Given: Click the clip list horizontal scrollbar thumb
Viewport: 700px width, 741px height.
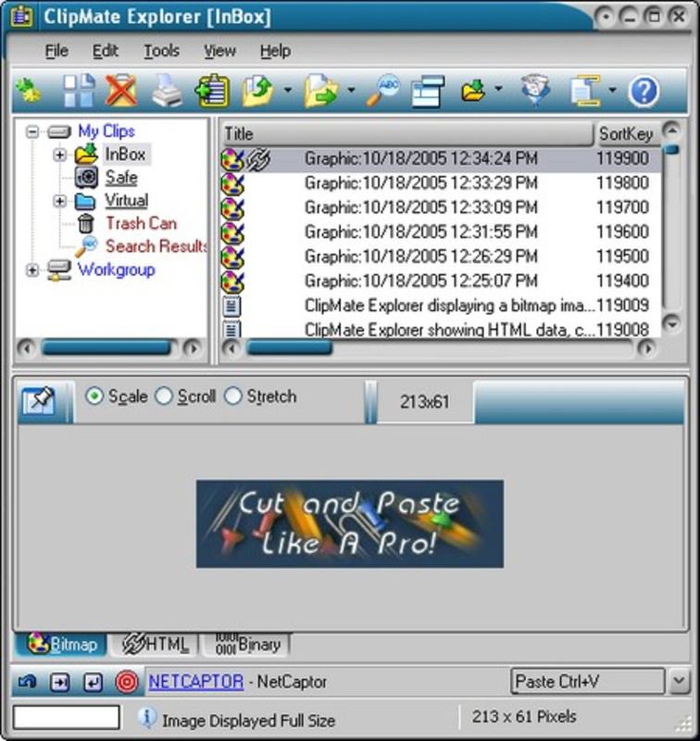Looking at the screenshot, I should [x=290, y=348].
